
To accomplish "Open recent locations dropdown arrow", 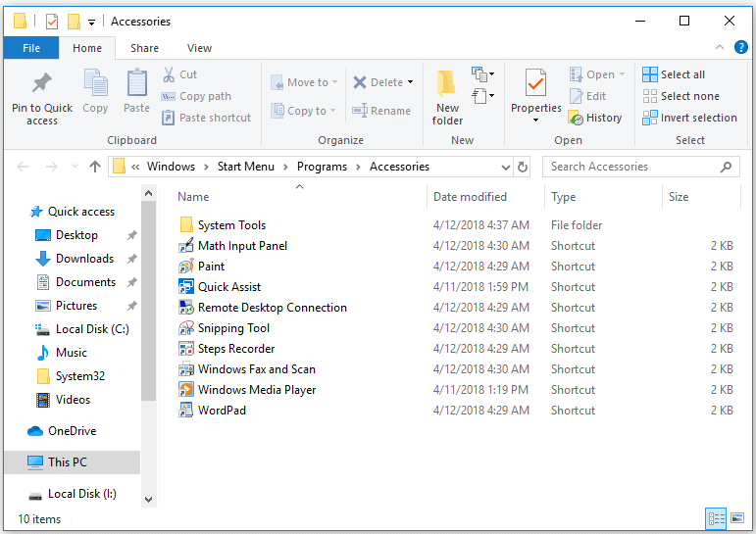I will coord(75,167).
